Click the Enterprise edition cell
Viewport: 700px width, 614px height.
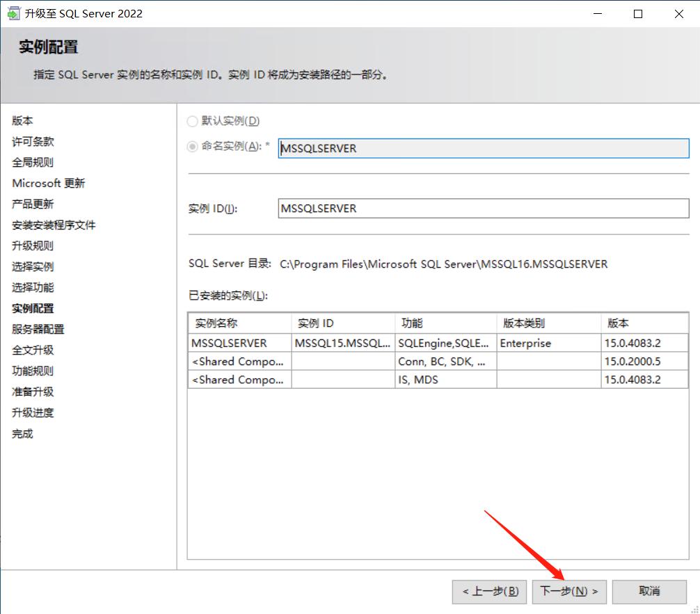point(549,343)
